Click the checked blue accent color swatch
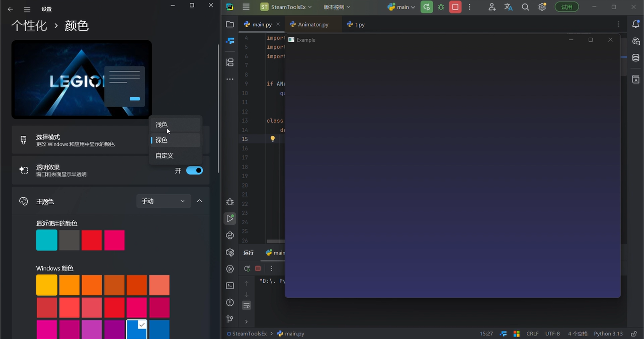The image size is (644, 339). [x=136, y=329]
